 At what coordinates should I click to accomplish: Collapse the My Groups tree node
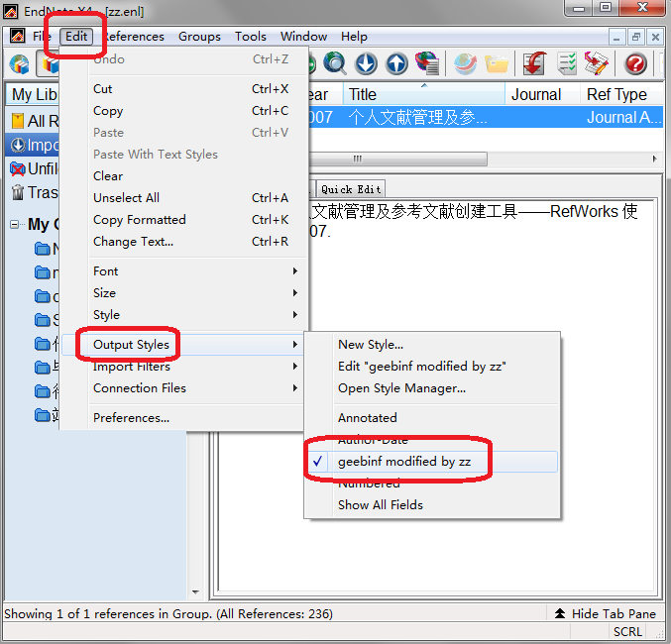click(14, 224)
